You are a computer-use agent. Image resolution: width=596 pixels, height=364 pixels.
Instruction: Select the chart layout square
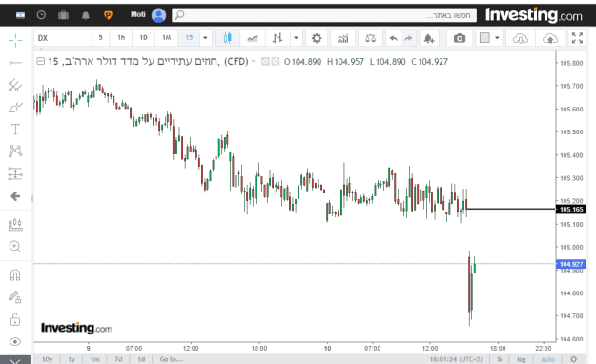click(484, 37)
